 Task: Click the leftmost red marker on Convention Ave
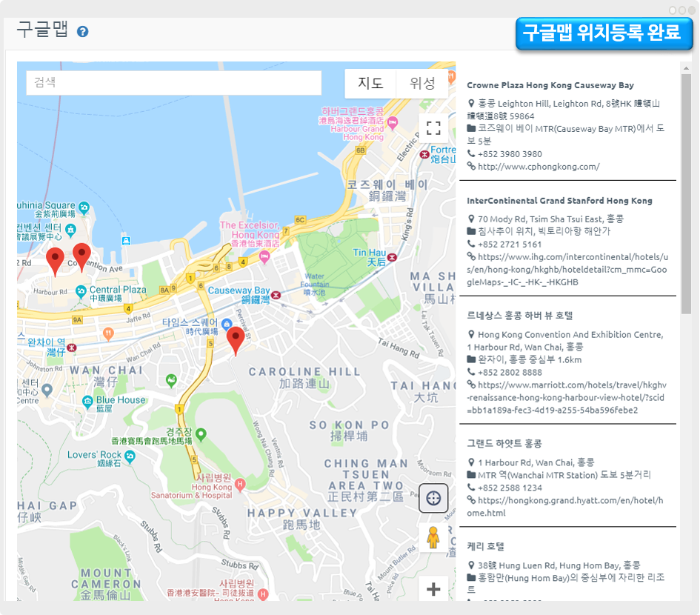(x=55, y=261)
